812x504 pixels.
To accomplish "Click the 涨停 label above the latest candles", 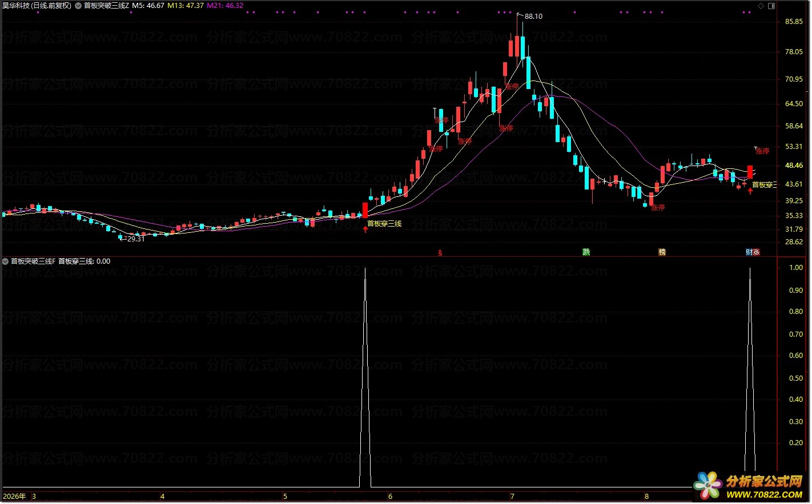I will [x=762, y=151].
